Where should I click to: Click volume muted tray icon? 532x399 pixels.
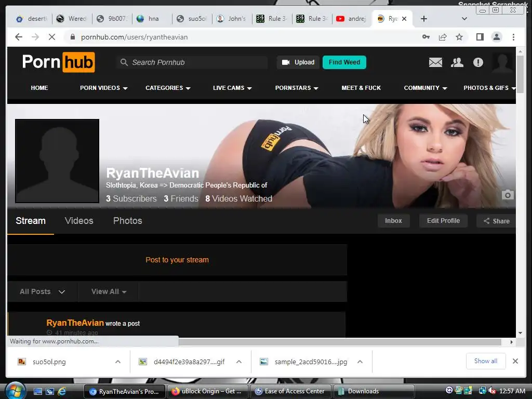(x=491, y=391)
